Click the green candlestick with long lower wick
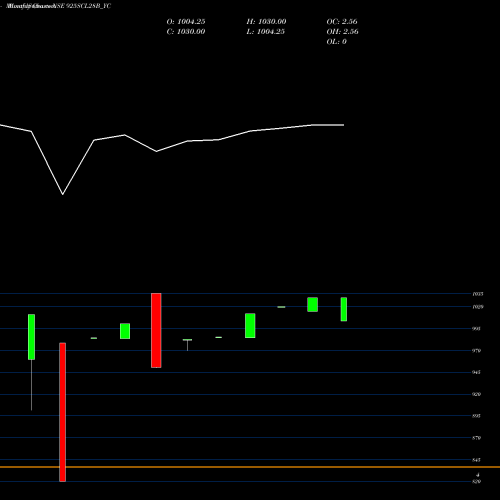The image size is (500, 500). pyautogui.click(x=31, y=337)
